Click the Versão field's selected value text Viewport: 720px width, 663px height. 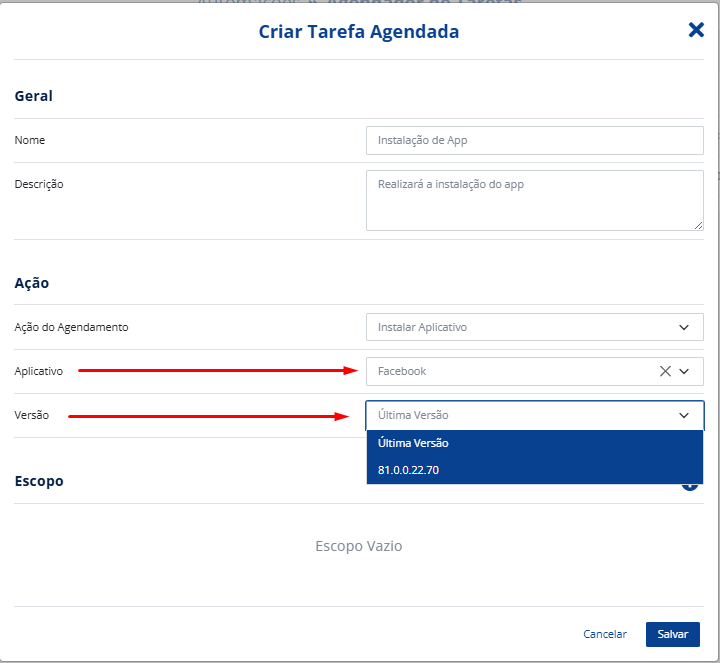pyautogui.click(x=413, y=415)
